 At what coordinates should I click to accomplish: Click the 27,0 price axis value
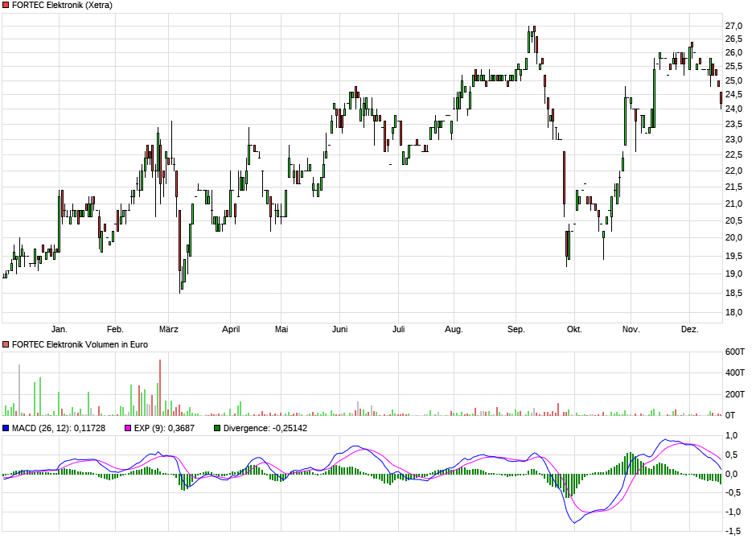(733, 24)
